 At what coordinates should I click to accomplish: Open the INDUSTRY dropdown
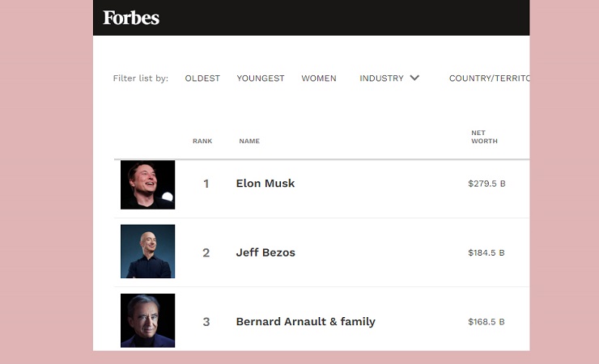click(x=389, y=78)
